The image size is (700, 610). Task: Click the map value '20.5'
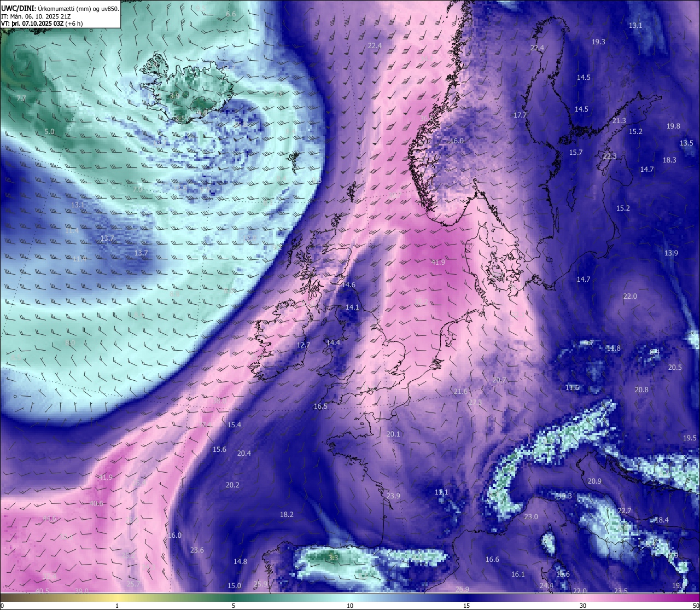675,368
